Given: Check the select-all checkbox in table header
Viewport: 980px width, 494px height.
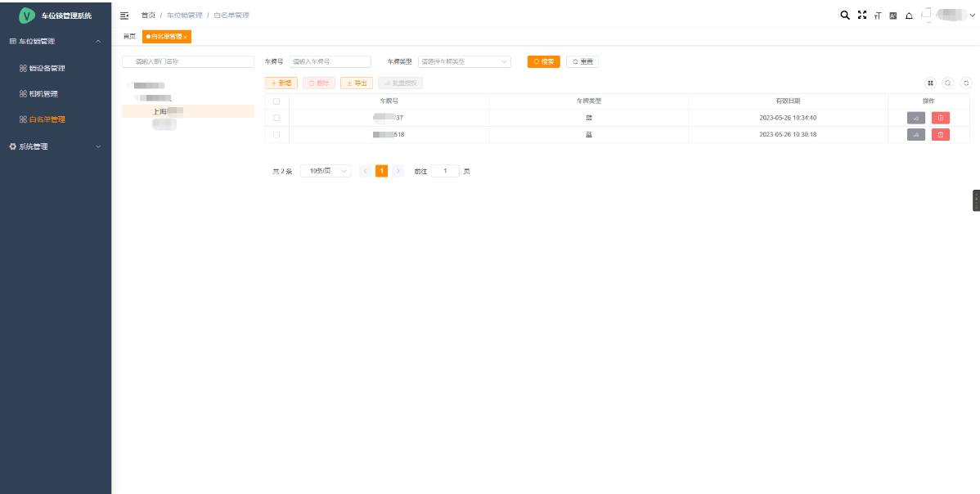Looking at the screenshot, I should [x=276, y=101].
